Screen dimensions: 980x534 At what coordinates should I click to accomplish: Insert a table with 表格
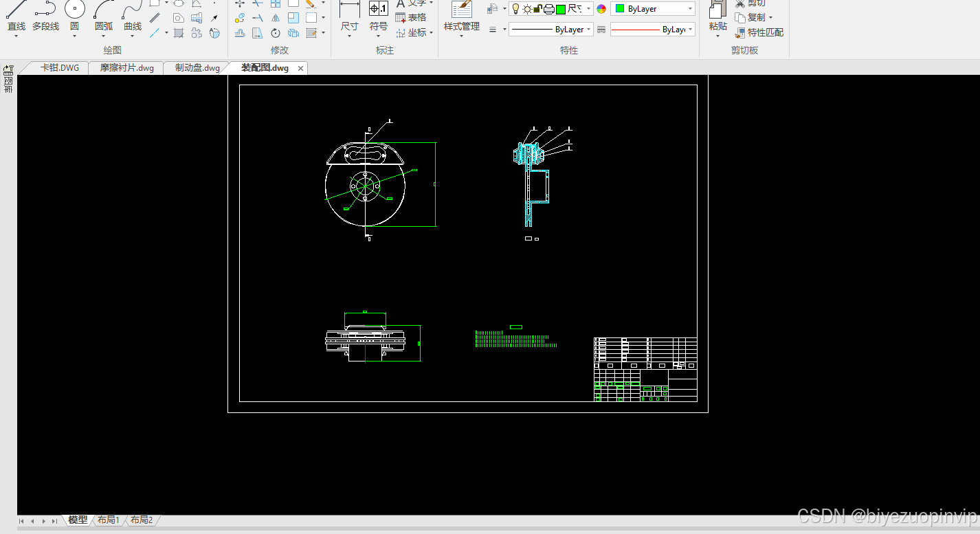tap(411, 17)
